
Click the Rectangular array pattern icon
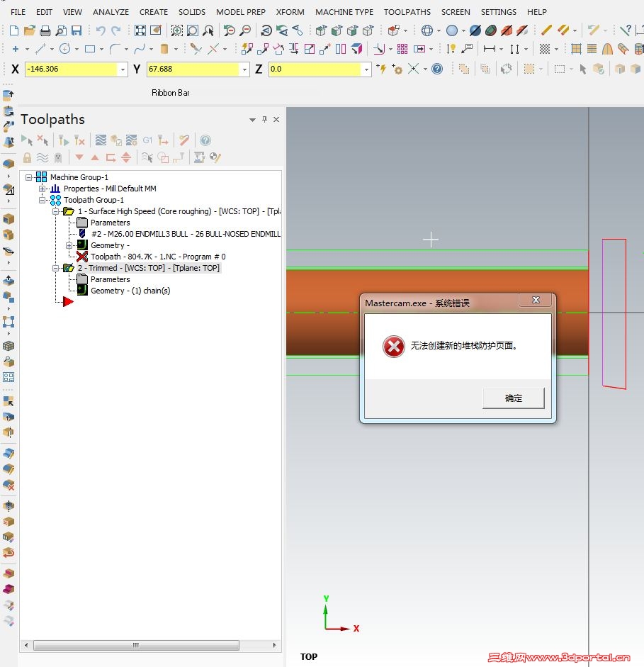click(402, 49)
